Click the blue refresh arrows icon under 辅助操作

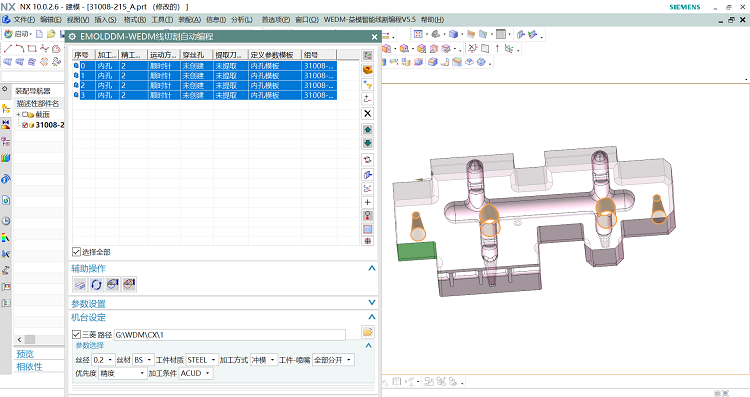(96, 285)
